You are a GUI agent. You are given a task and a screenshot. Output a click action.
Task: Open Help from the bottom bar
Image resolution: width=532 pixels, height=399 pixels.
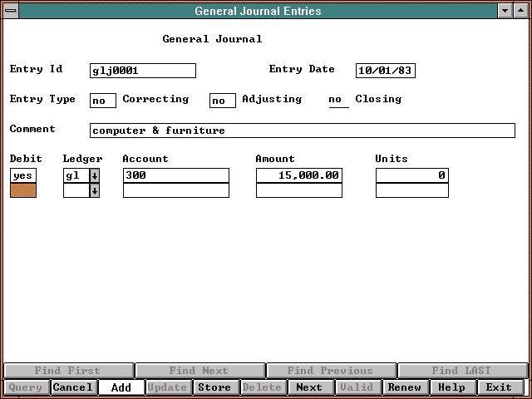(x=452, y=387)
